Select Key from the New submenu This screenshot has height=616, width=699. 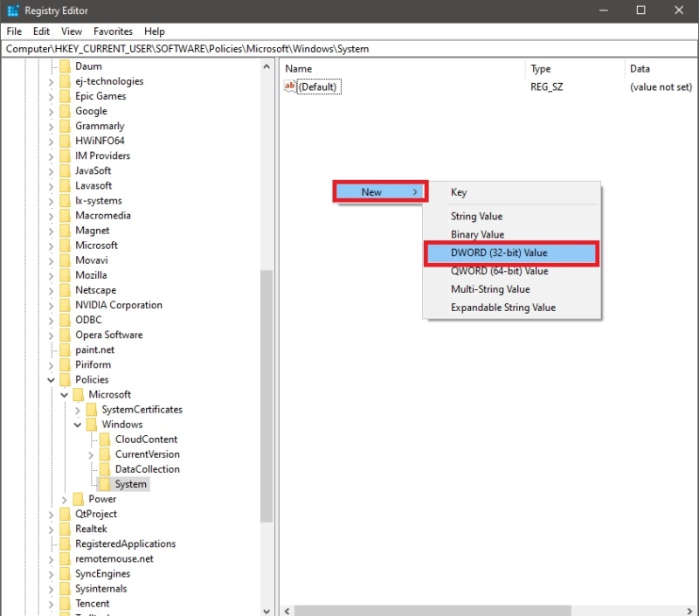[x=459, y=192]
